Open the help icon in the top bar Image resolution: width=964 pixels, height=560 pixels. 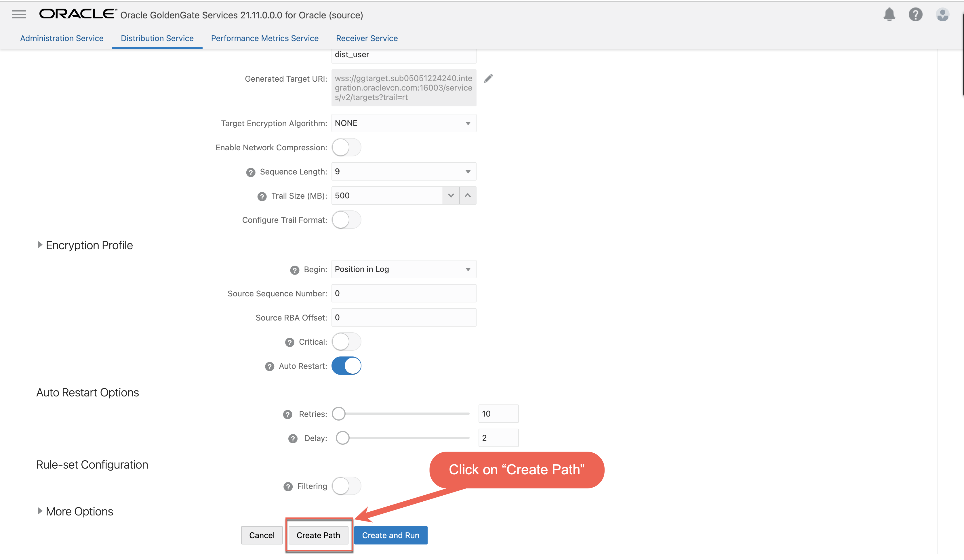coord(916,15)
